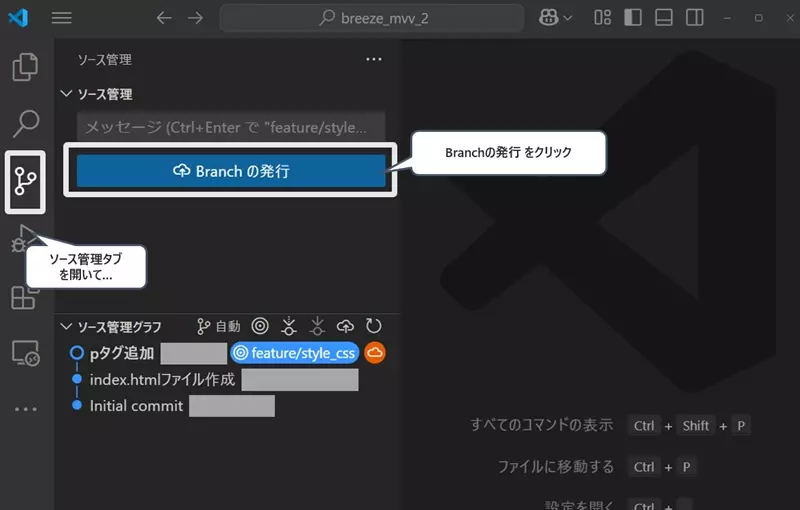Image resolution: width=800 pixels, height=510 pixels.
Task: Open the Copilot chat icon
Action: 548,18
